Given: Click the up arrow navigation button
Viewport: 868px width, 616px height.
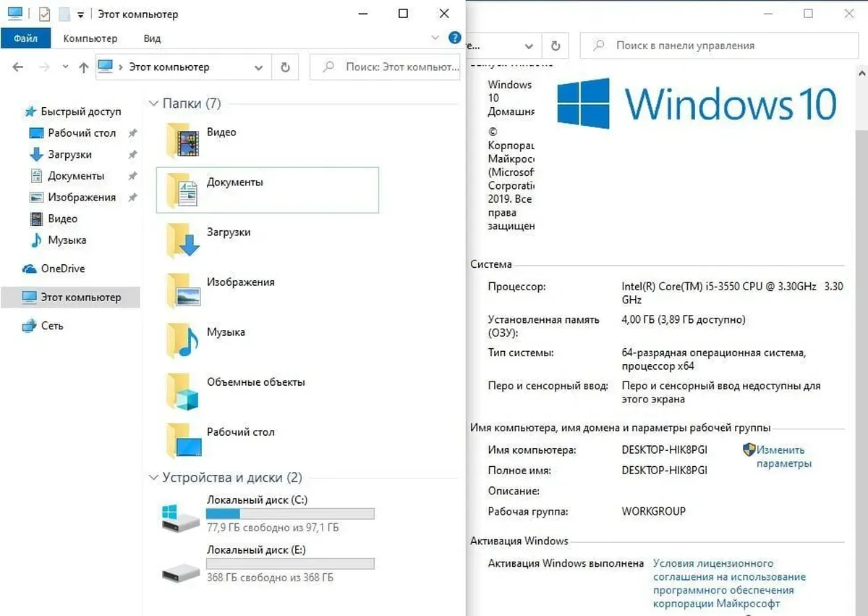Looking at the screenshot, I should (83, 67).
